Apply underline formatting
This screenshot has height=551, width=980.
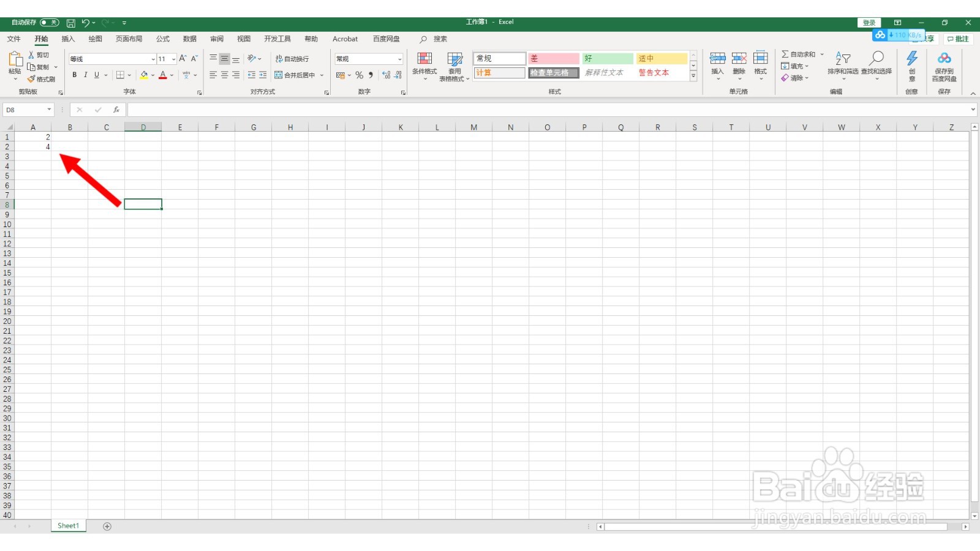click(x=96, y=75)
